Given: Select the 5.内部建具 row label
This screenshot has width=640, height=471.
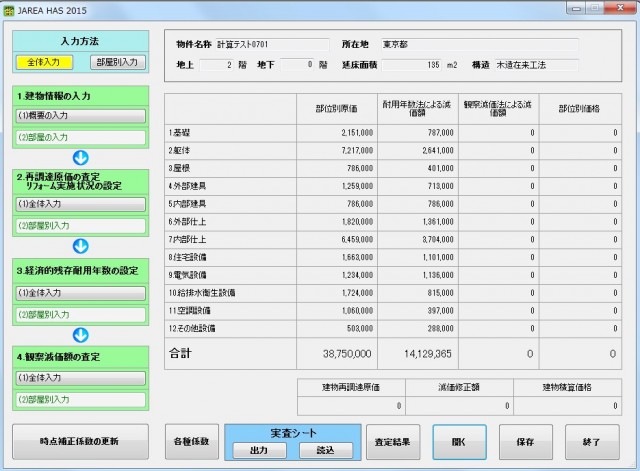Looking at the screenshot, I should (187, 204).
